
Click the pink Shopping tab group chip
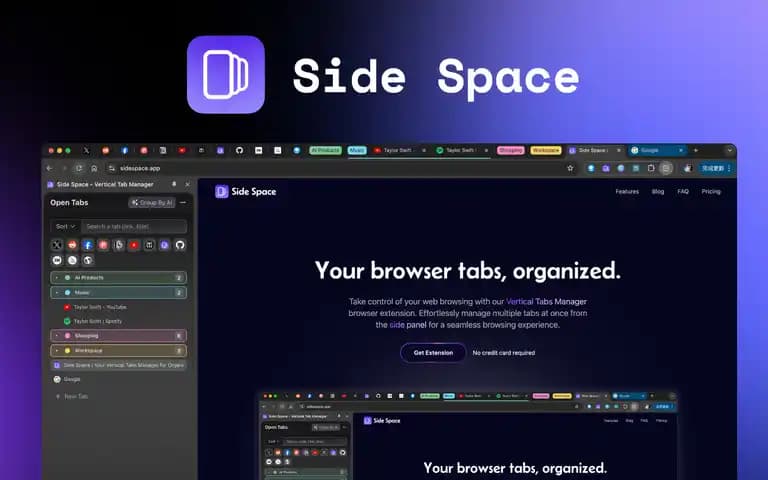click(511, 150)
